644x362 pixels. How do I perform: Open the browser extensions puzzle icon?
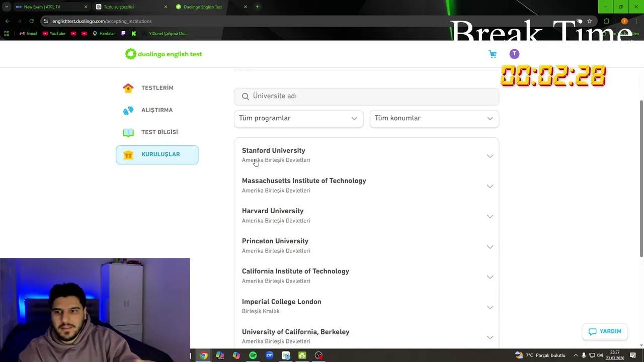pyautogui.click(x=606, y=21)
